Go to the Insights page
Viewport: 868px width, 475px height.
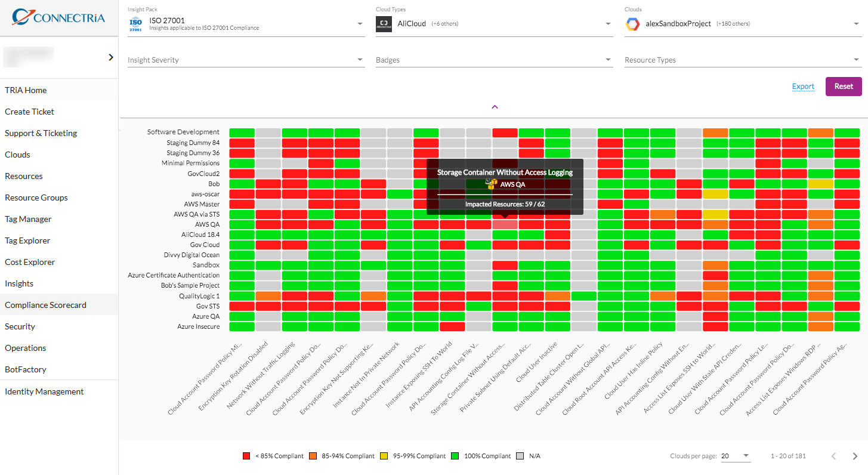coord(59,283)
